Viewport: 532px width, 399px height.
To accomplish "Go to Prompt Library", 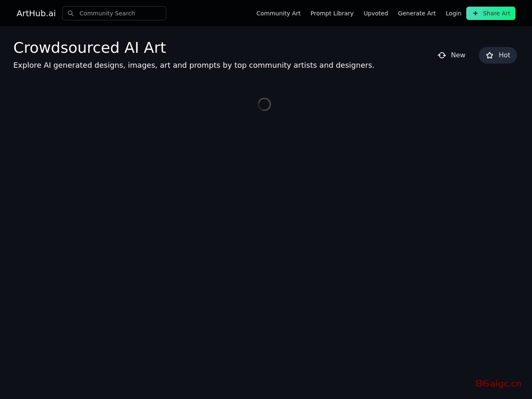I will [332, 13].
